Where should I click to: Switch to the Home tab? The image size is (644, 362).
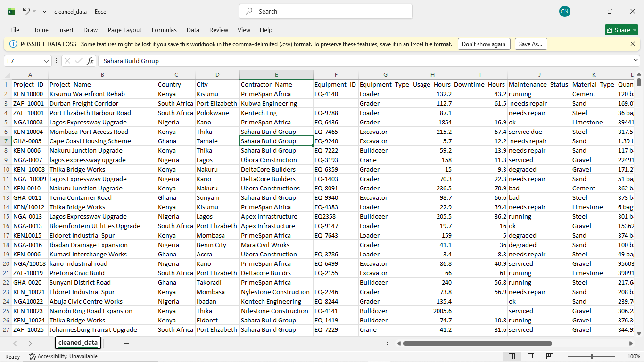(x=40, y=30)
